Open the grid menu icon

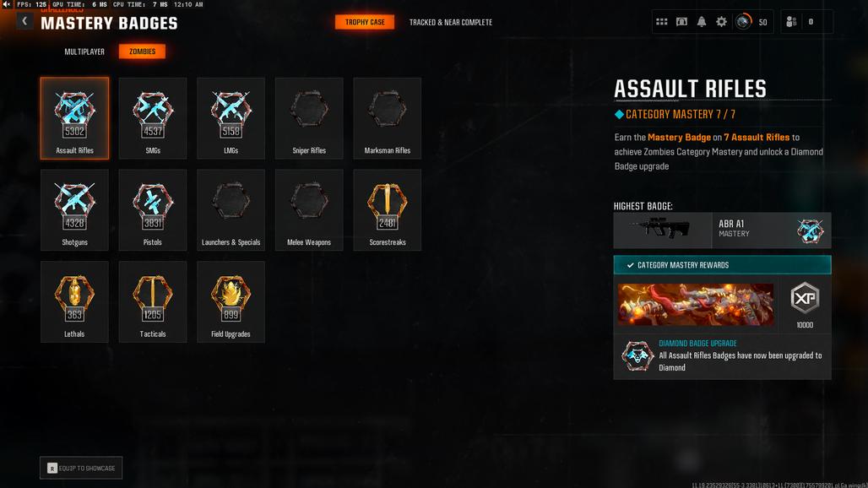(661, 22)
